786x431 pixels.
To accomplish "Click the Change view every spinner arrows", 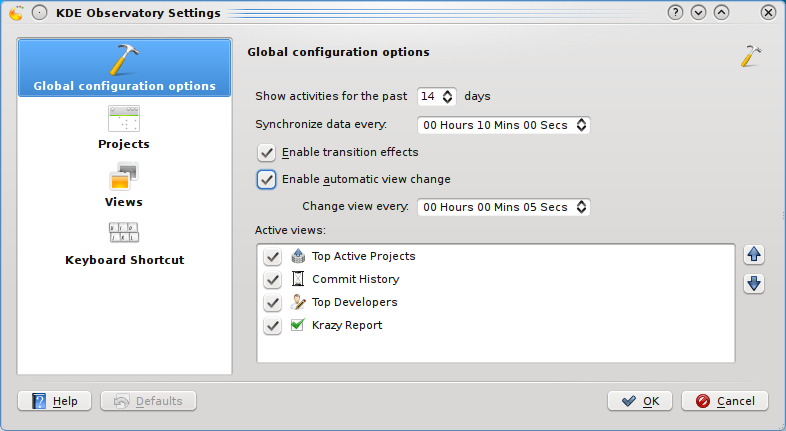I will pos(581,208).
